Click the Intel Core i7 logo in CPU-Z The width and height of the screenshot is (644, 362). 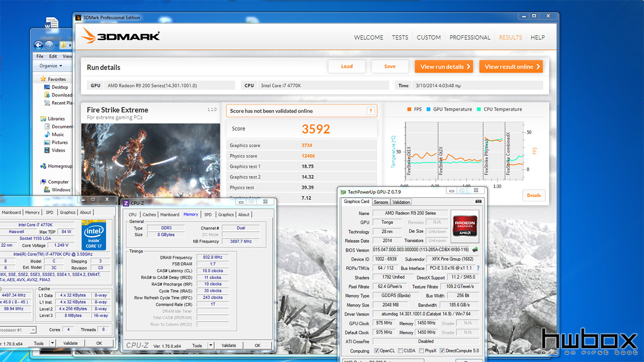coord(94,235)
